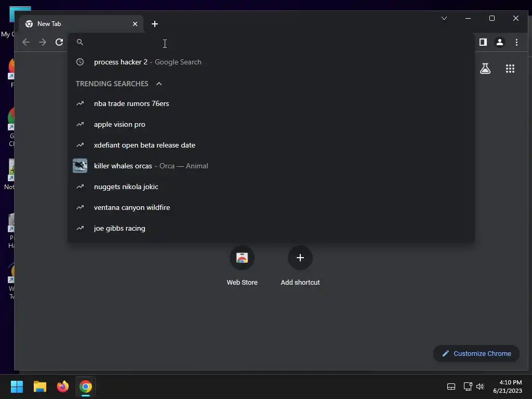
Task: Open the Web Store shortcut
Action: click(x=242, y=266)
